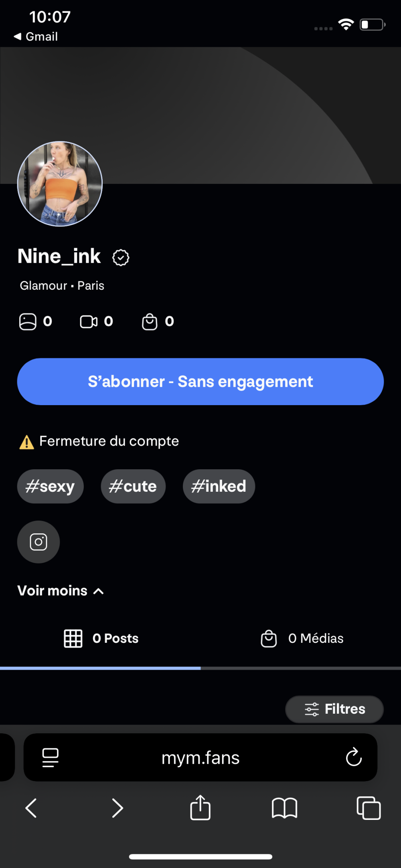401x868 pixels.
Task: Open page settings icon in address bar
Action: pyautogui.click(x=51, y=757)
